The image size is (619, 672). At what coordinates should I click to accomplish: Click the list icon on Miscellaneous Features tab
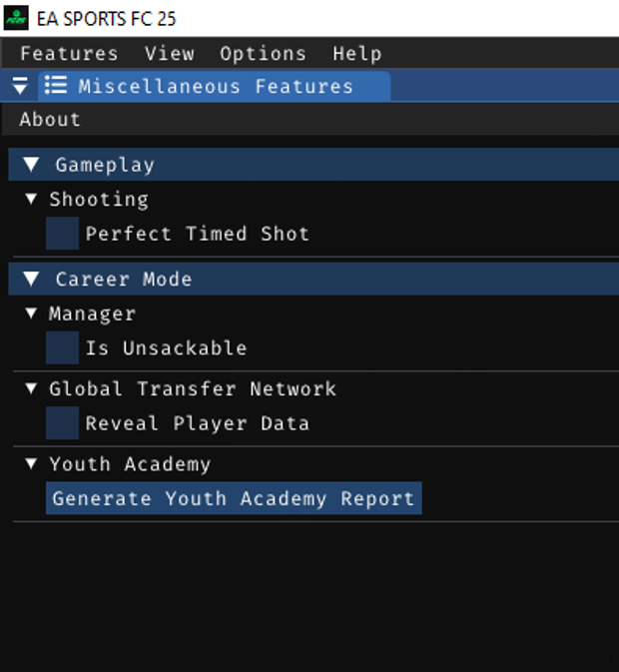pyautogui.click(x=57, y=86)
